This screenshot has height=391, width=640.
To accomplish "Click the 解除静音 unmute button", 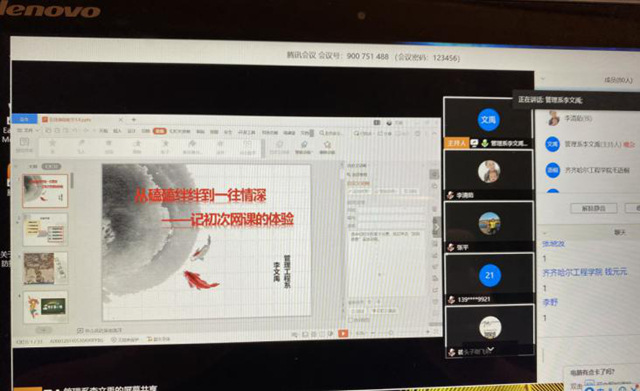I will coord(593,208).
